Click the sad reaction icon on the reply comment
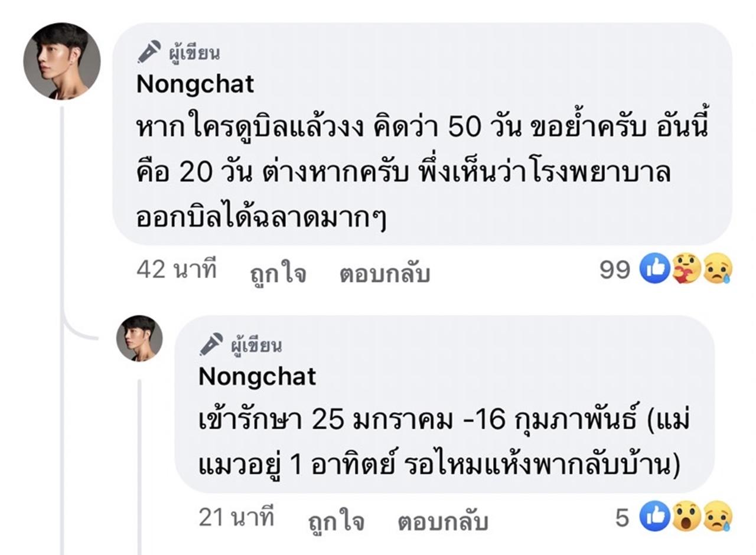This screenshot has height=555, width=756. tap(717, 517)
